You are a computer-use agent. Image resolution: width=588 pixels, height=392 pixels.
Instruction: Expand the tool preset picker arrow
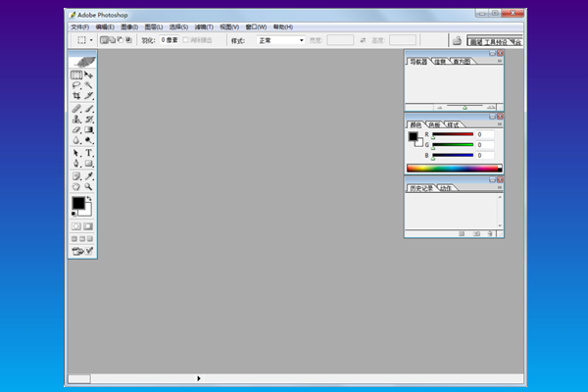tap(91, 41)
